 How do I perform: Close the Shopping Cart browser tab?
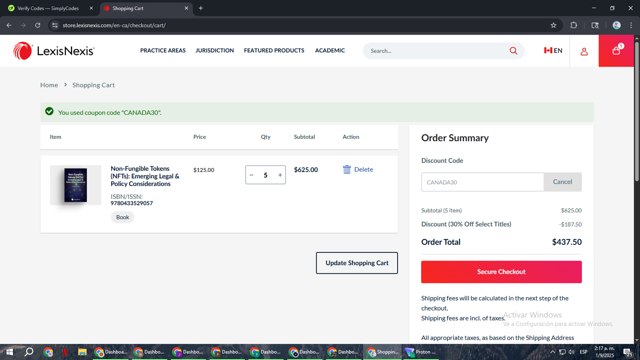tap(186, 8)
